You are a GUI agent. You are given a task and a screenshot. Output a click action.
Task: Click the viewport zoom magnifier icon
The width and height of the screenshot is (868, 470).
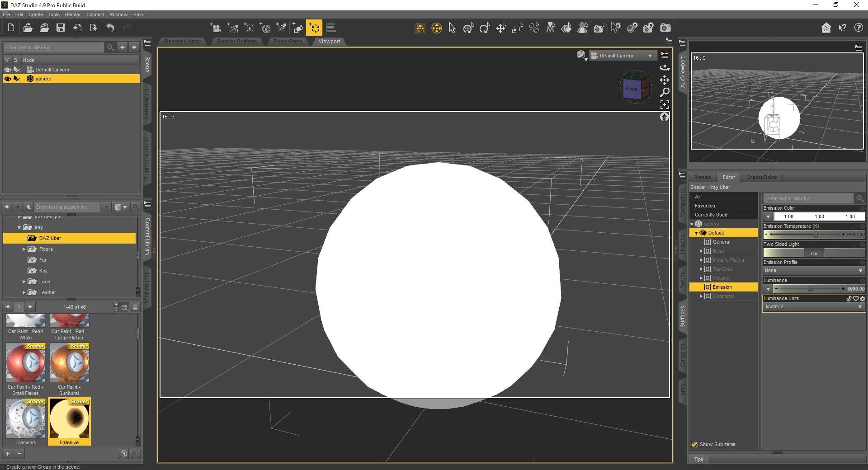(x=664, y=92)
